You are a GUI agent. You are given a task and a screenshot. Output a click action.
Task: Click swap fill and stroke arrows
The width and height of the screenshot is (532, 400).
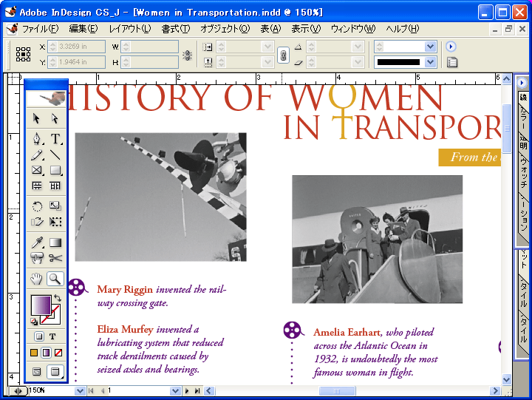(x=58, y=298)
